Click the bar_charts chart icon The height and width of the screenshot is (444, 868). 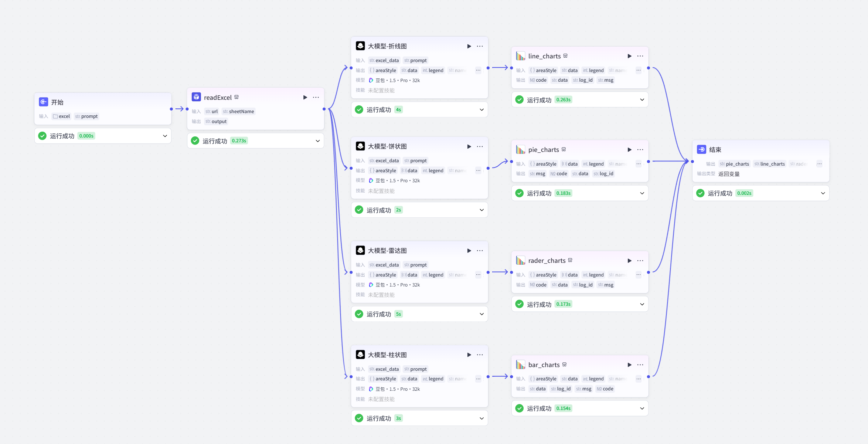click(x=520, y=365)
